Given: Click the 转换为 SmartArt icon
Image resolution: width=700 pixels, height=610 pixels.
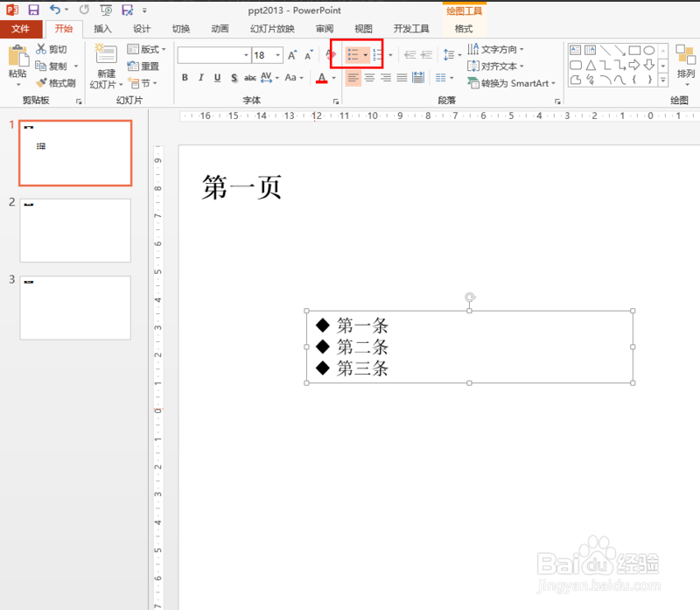Looking at the screenshot, I should coord(472,82).
